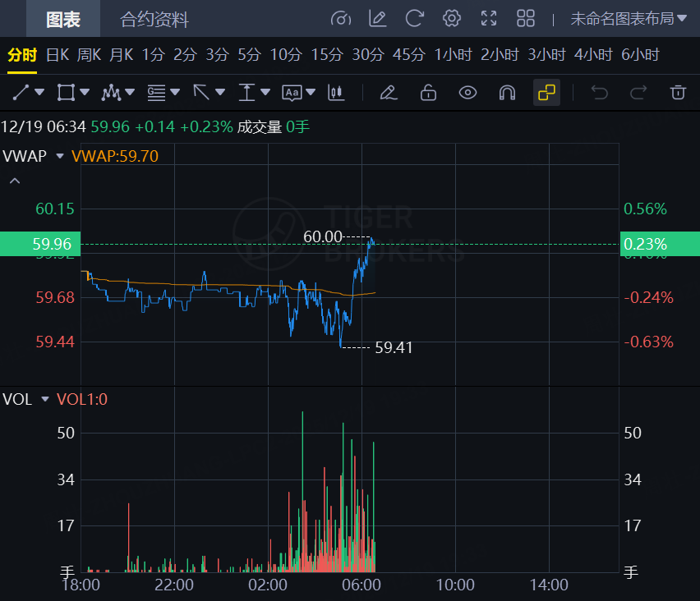
Task: Toggle drawing lock padlock
Action: coord(428,93)
